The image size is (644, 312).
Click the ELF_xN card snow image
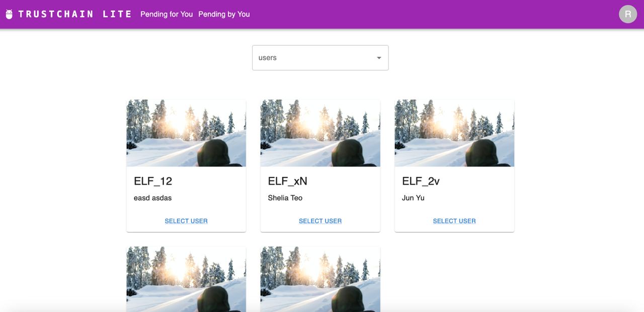(320, 133)
